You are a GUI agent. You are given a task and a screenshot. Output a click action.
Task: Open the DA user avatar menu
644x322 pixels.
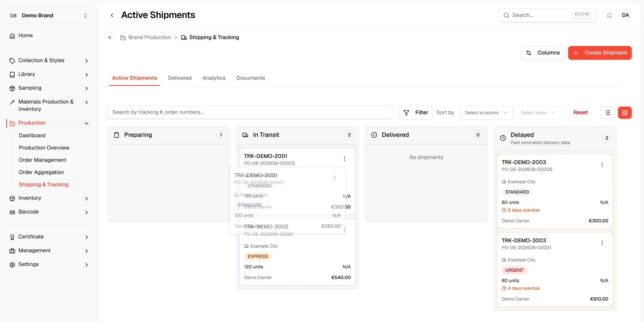click(625, 15)
